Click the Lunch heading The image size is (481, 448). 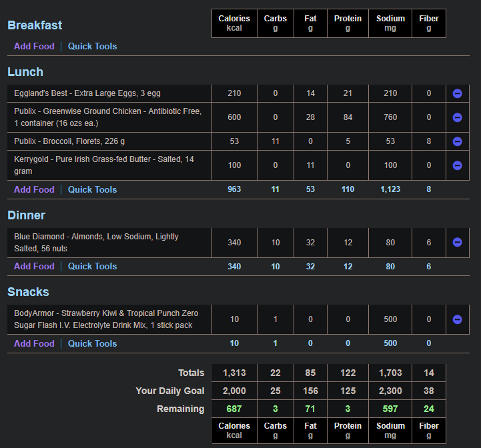pyautogui.click(x=25, y=72)
